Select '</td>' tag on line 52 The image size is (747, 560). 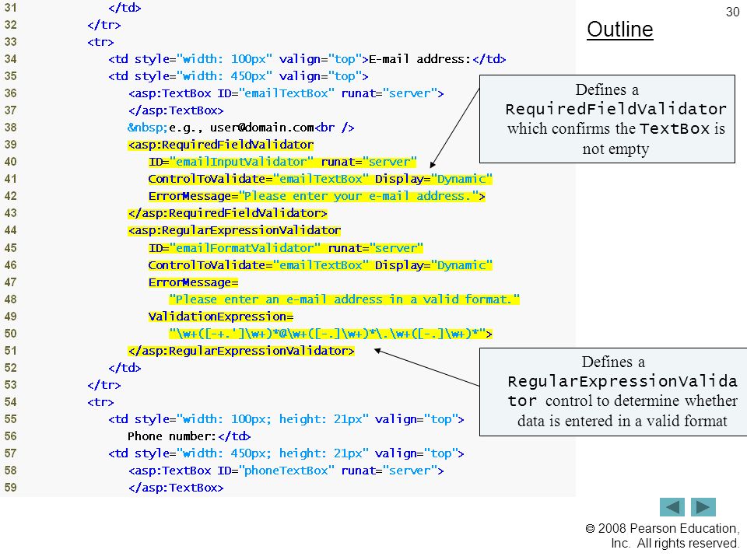tap(124, 368)
